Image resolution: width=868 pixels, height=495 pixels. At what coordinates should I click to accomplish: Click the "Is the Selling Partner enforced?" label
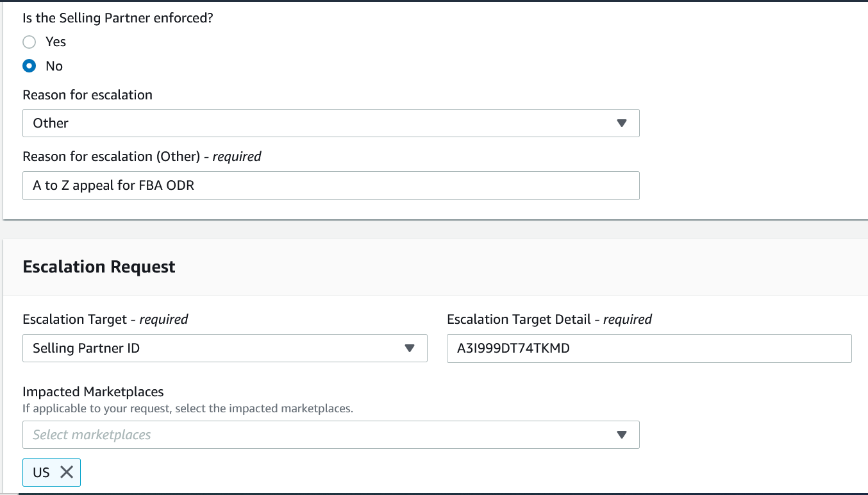tap(118, 18)
